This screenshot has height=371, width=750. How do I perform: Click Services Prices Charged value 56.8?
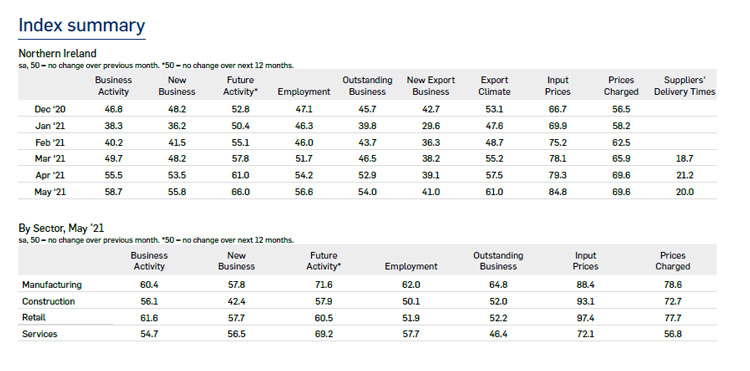[673, 334]
